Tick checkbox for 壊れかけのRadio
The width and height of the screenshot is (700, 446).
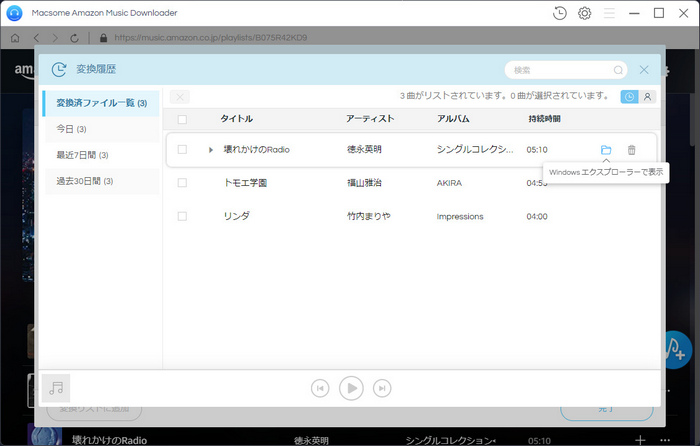point(182,149)
